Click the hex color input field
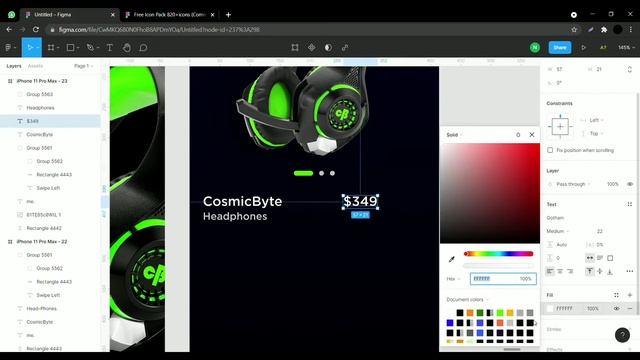The height and width of the screenshot is (360, 640). 503,279
